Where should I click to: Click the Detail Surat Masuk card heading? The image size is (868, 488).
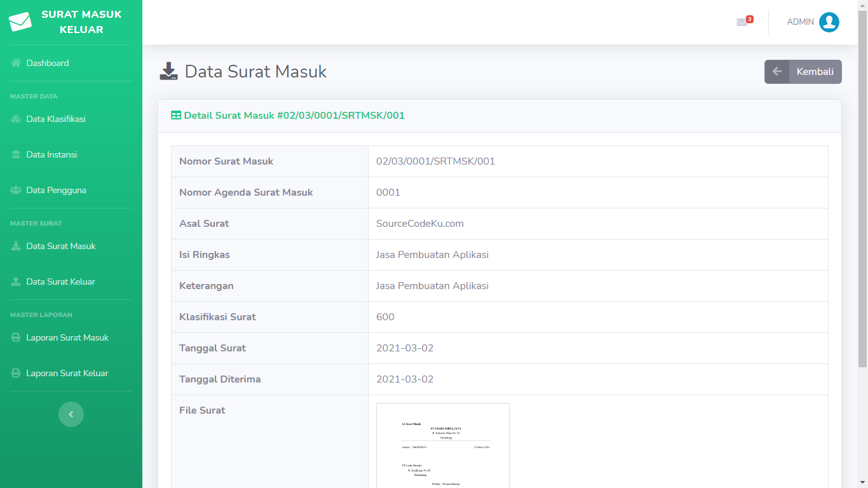(x=288, y=116)
